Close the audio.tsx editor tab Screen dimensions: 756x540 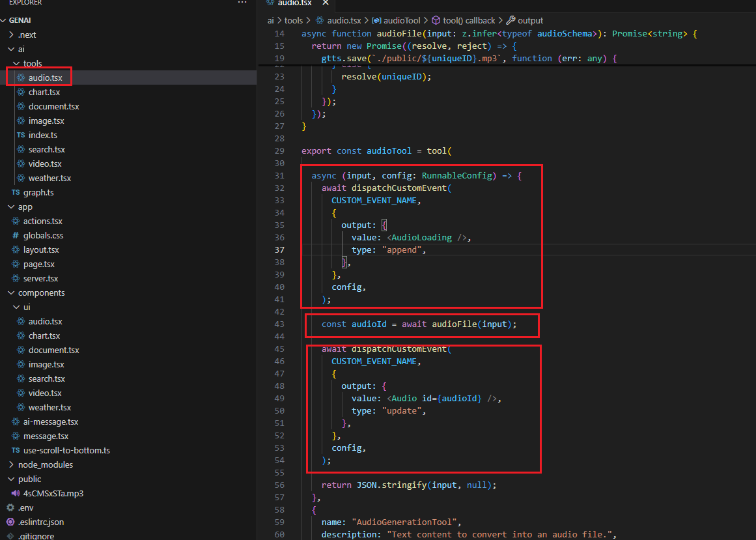click(x=326, y=3)
